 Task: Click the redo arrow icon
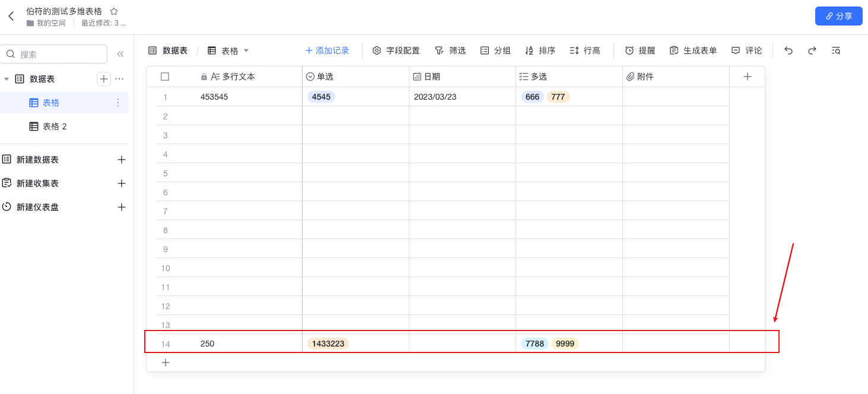[812, 50]
